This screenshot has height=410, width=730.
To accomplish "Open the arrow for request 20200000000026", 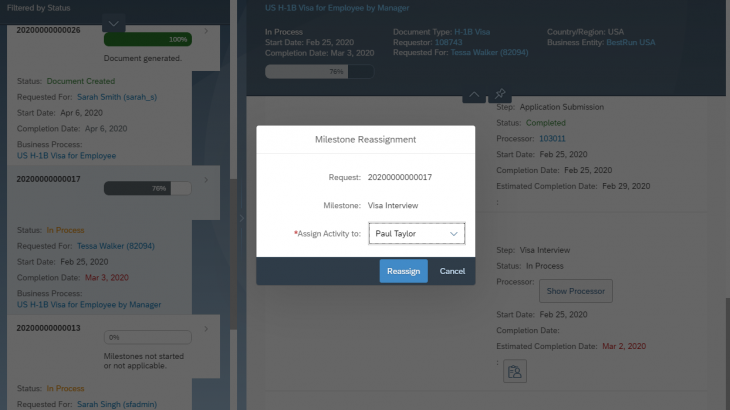I will coord(206,31).
